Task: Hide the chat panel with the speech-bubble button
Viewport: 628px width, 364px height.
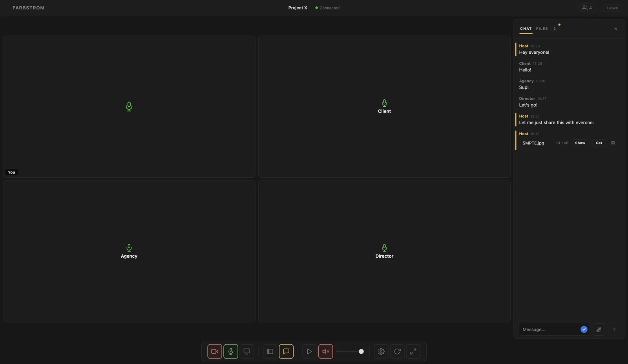Action: [x=286, y=351]
